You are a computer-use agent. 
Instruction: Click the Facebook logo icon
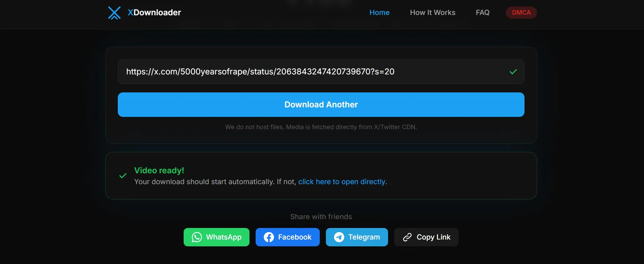(x=269, y=237)
